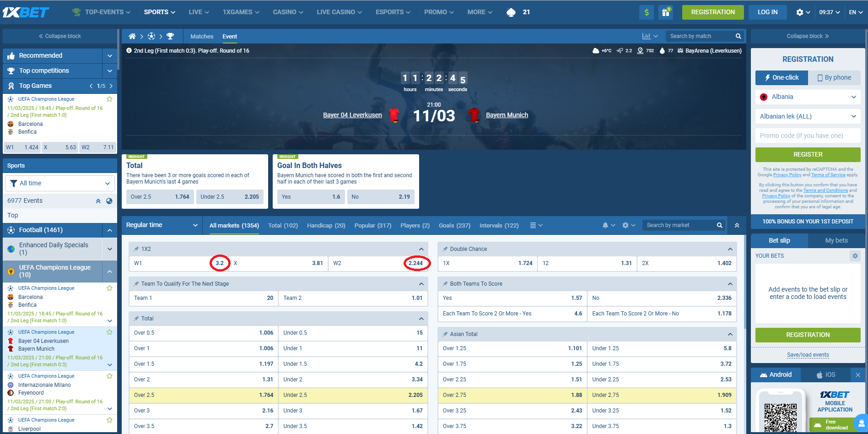Image resolution: width=868 pixels, height=434 pixels.
Task: Collapse all markets double-chevron icon
Action: pos(737,225)
